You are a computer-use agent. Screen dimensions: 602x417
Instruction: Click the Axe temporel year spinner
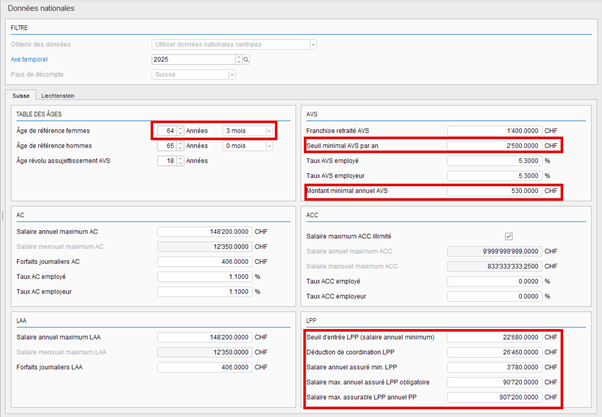(x=239, y=60)
